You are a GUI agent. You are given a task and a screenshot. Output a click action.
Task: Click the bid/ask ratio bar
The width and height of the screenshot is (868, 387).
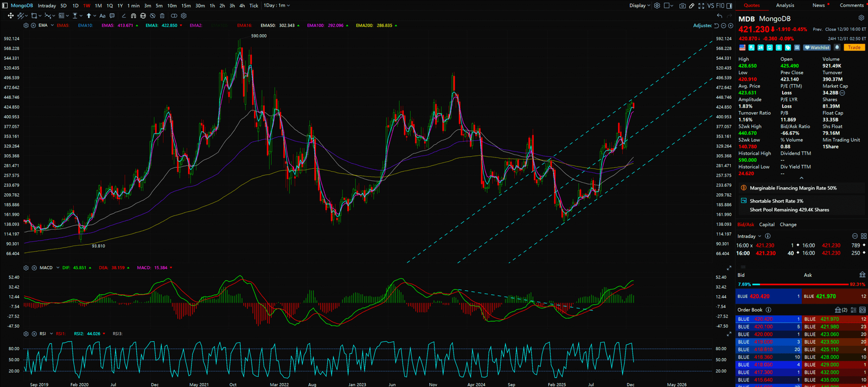pos(800,284)
